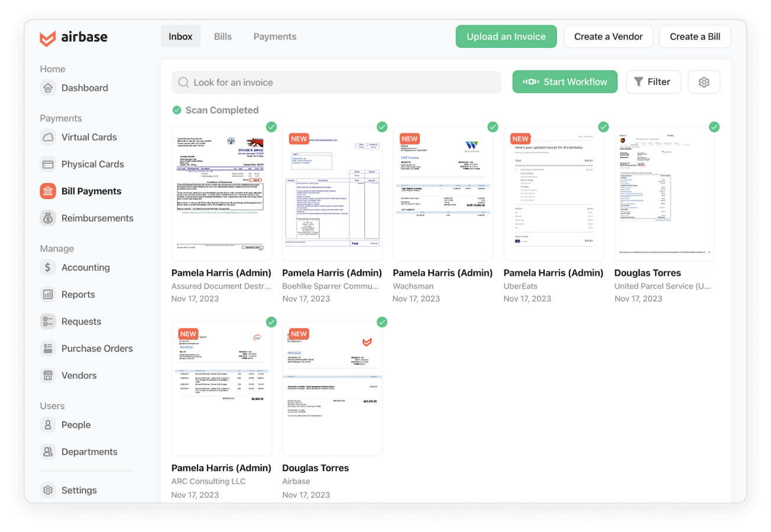Viewport: 771px width, 532px height.
Task: Open Dashboard from sidebar
Action: [x=85, y=88]
